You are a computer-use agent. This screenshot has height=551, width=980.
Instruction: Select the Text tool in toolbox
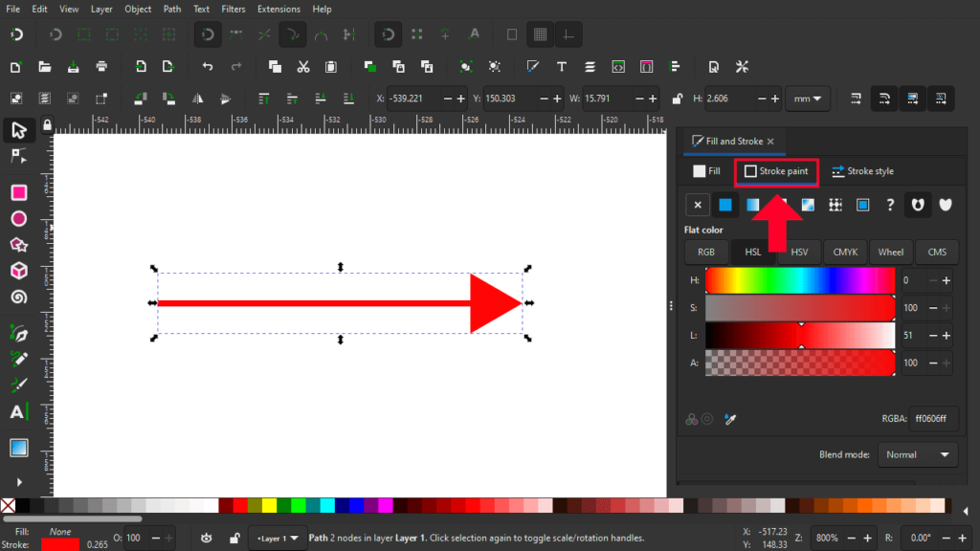tap(17, 412)
